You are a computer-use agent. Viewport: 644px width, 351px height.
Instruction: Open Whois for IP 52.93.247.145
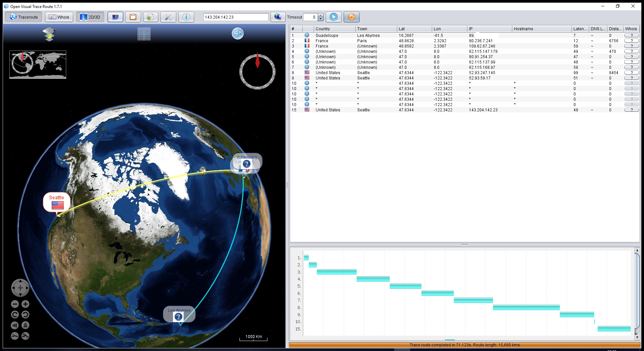(631, 73)
